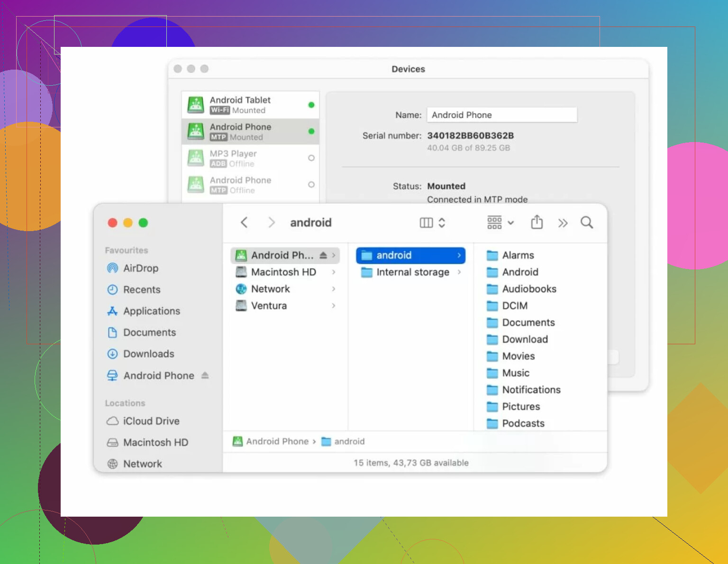Edit the device Name field
728x564 pixels.
tap(502, 115)
